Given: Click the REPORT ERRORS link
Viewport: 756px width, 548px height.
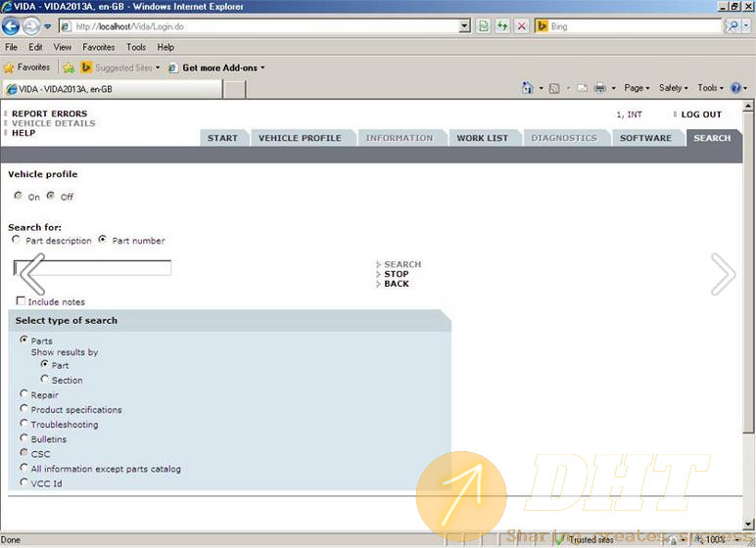Looking at the screenshot, I should point(50,114).
